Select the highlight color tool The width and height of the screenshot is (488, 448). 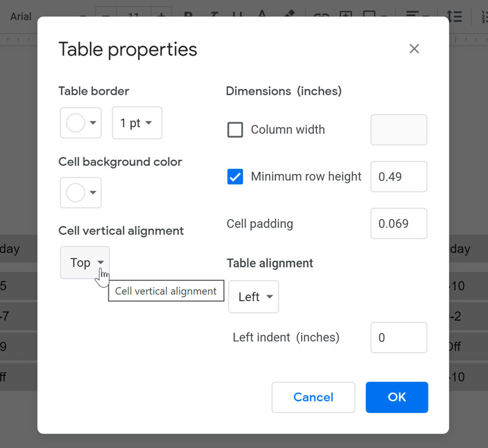click(x=289, y=16)
